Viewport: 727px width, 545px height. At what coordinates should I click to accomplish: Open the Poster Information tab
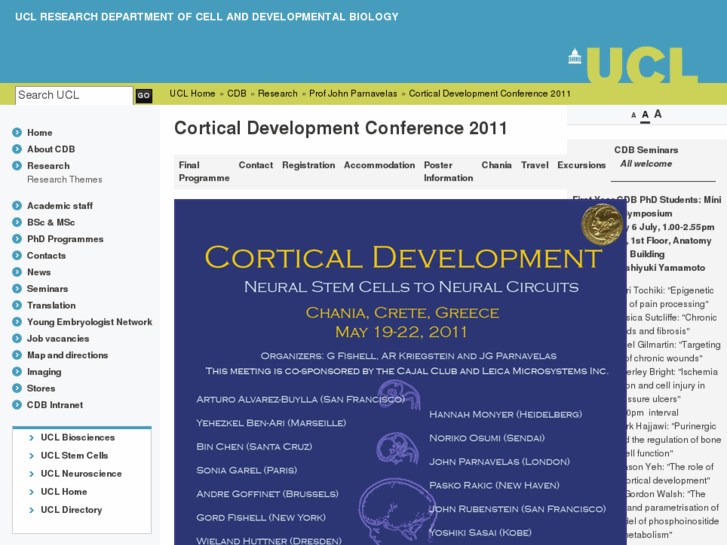click(x=448, y=172)
